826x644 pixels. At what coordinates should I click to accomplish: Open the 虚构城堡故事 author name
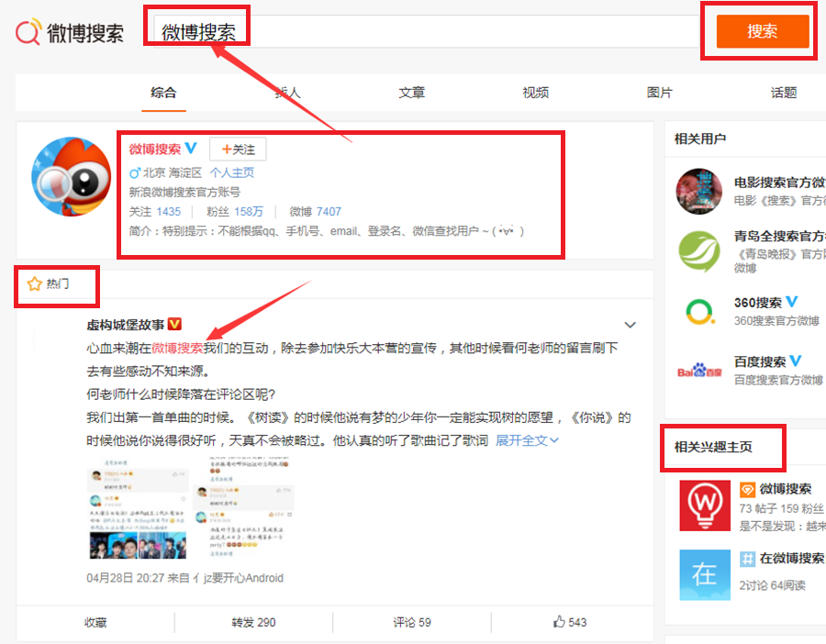point(126,325)
